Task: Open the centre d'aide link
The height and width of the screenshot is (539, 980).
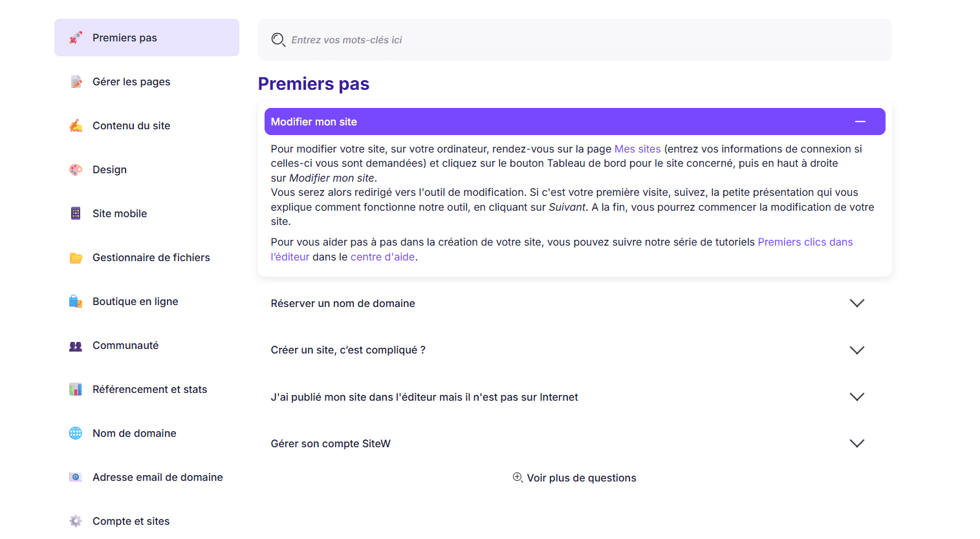Action: coord(382,257)
